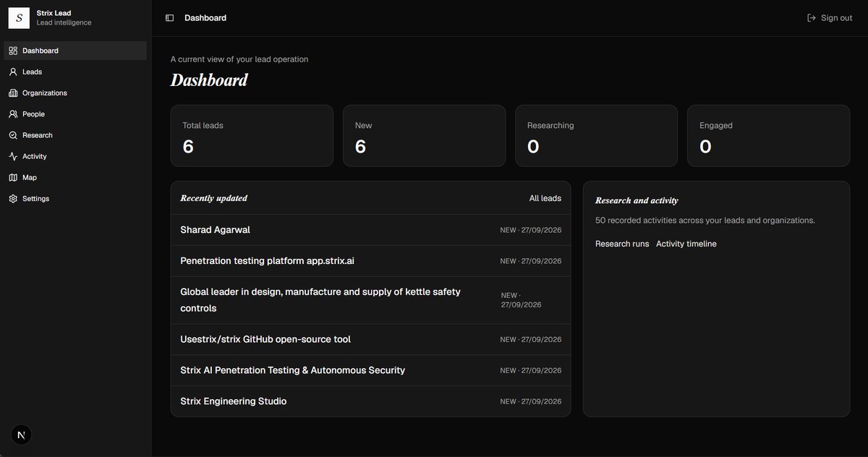The height and width of the screenshot is (457, 868).
Task: Open the All leads link
Action: click(545, 198)
